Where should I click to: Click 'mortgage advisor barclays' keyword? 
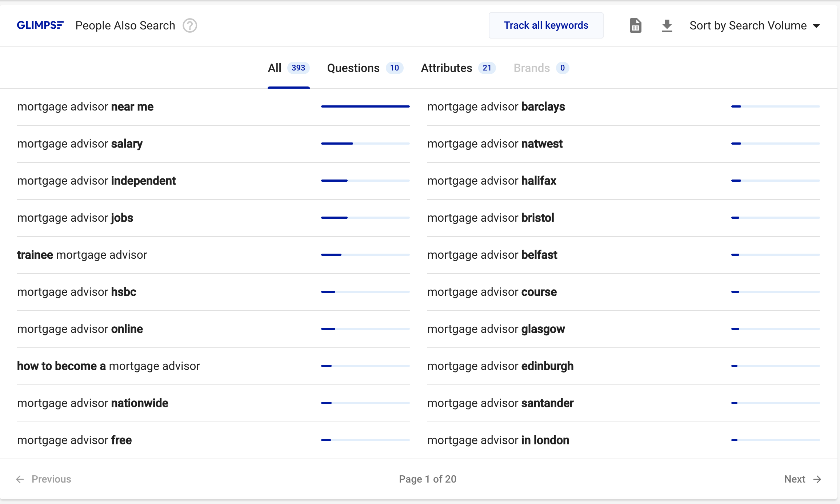(496, 107)
